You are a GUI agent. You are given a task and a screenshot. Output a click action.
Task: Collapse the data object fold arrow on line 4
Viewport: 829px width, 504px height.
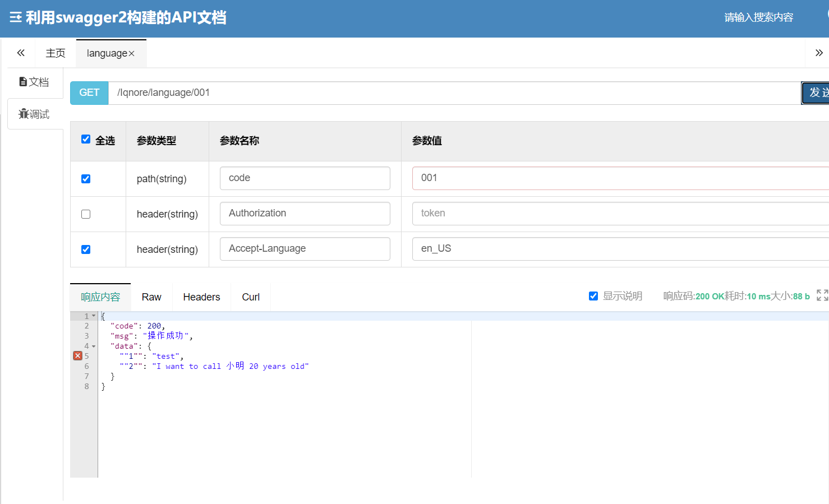(94, 346)
